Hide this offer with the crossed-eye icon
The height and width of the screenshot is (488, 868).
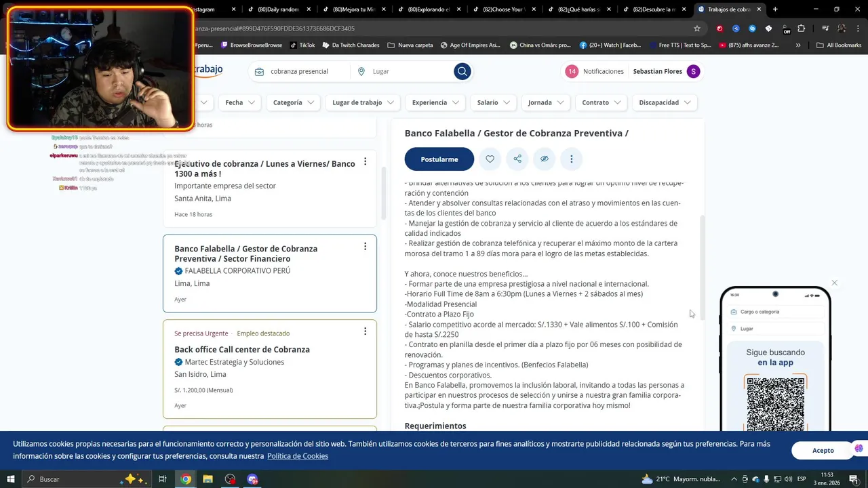pos(545,159)
